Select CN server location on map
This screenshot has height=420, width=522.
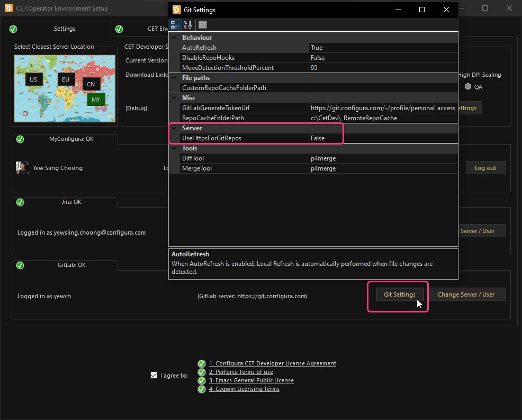[x=91, y=84]
